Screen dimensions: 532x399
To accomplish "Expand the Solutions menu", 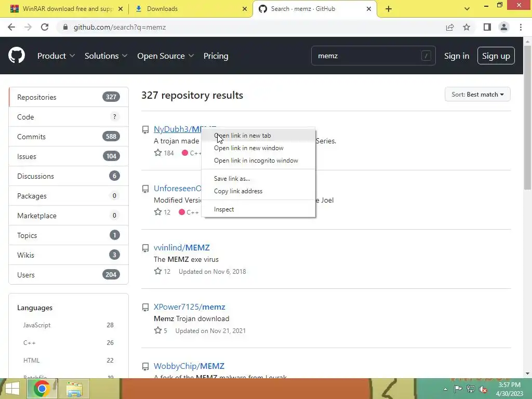I will [x=106, y=56].
